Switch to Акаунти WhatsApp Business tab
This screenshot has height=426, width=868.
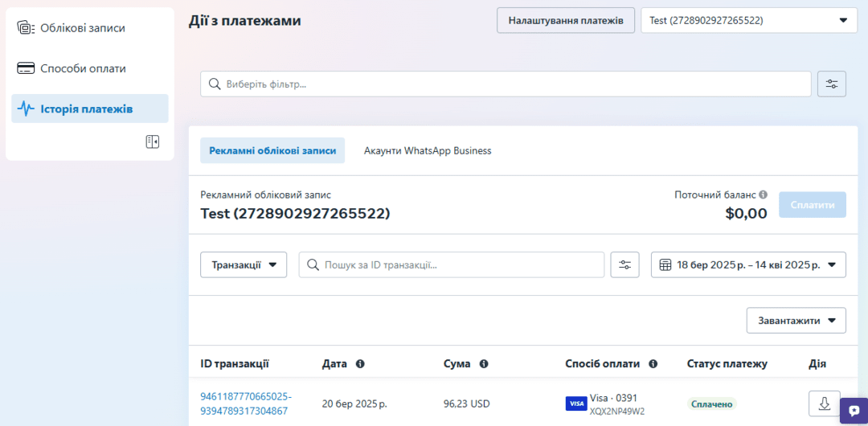click(x=428, y=150)
